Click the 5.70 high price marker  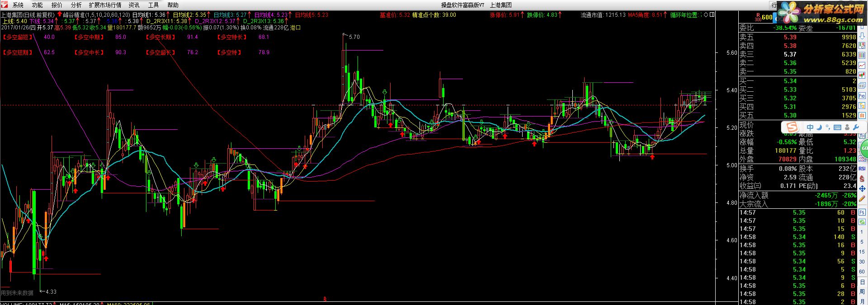coord(354,37)
